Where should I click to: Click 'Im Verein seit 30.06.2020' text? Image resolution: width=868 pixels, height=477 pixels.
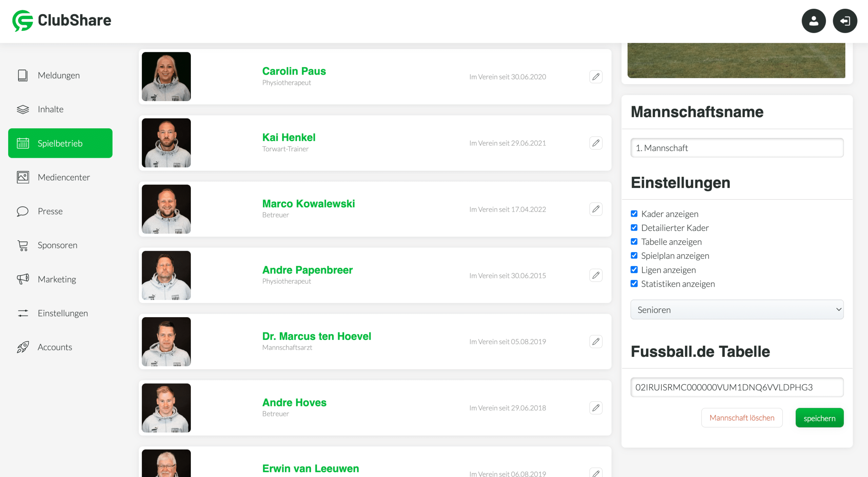[x=508, y=77]
